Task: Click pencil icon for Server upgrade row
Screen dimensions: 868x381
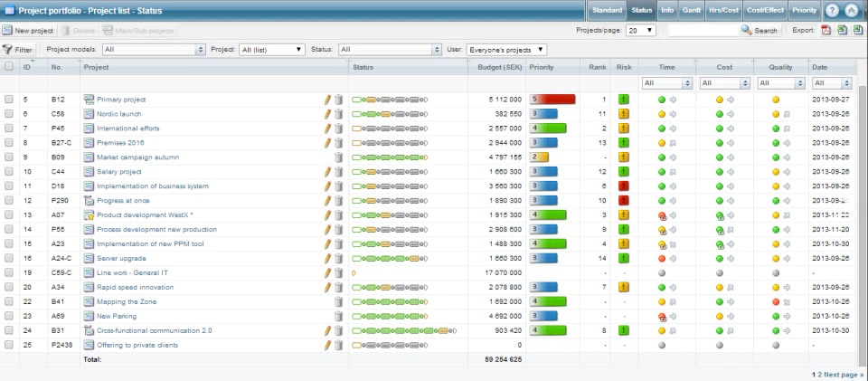Action: click(327, 258)
